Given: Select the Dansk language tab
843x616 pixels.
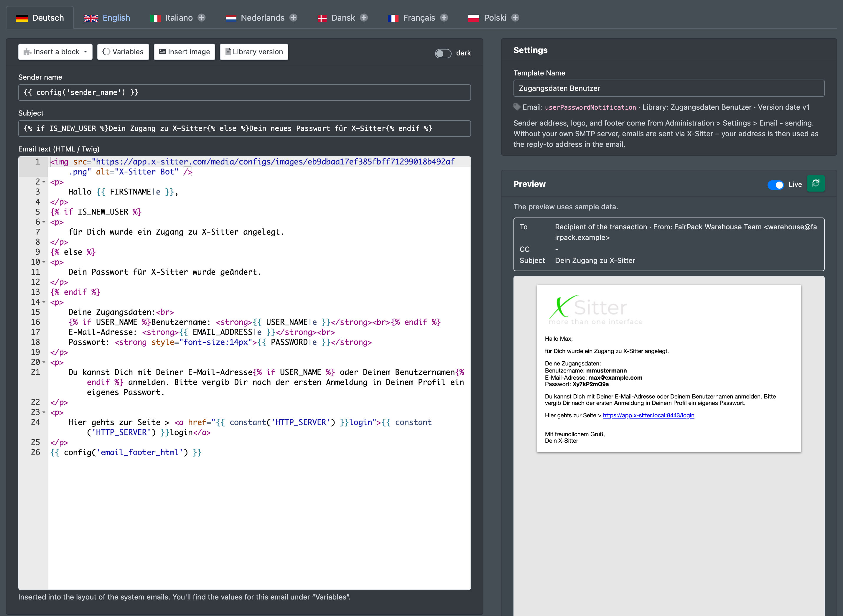Looking at the screenshot, I should click(343, 17).
